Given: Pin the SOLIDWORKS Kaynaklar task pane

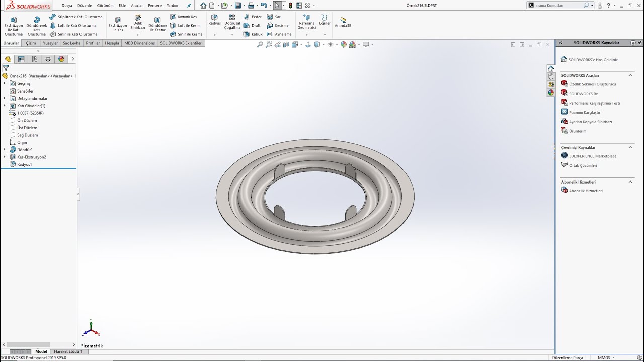Looking at the screenshot, I should click(639, 43).
